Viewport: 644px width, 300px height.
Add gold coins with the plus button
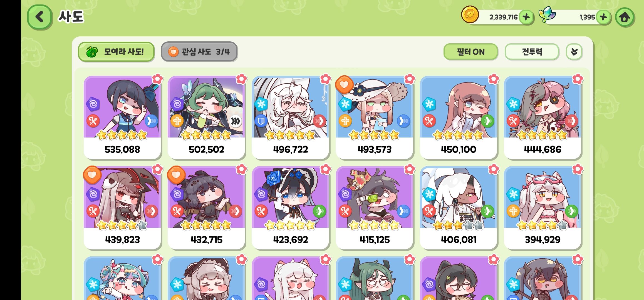[526, 17]
